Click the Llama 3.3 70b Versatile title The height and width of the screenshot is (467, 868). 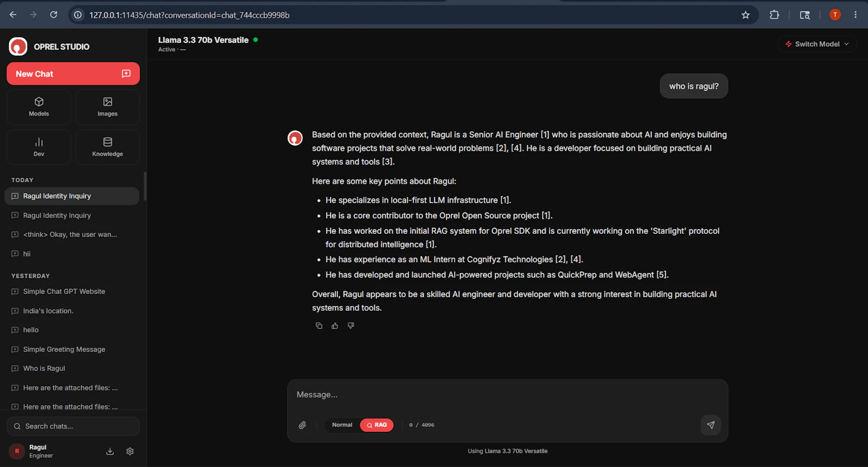click(x=203, y=40)
